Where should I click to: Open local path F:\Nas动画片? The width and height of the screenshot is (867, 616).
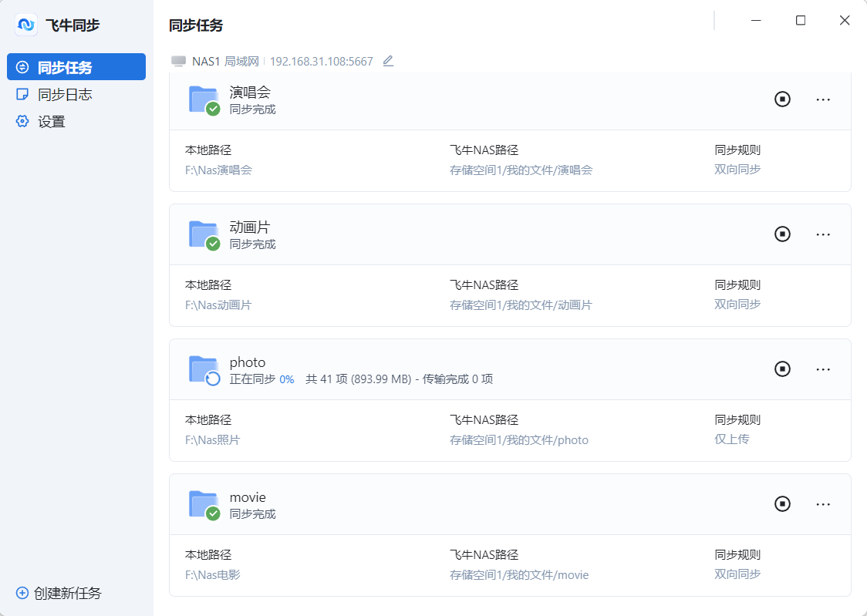coord(218,305)
